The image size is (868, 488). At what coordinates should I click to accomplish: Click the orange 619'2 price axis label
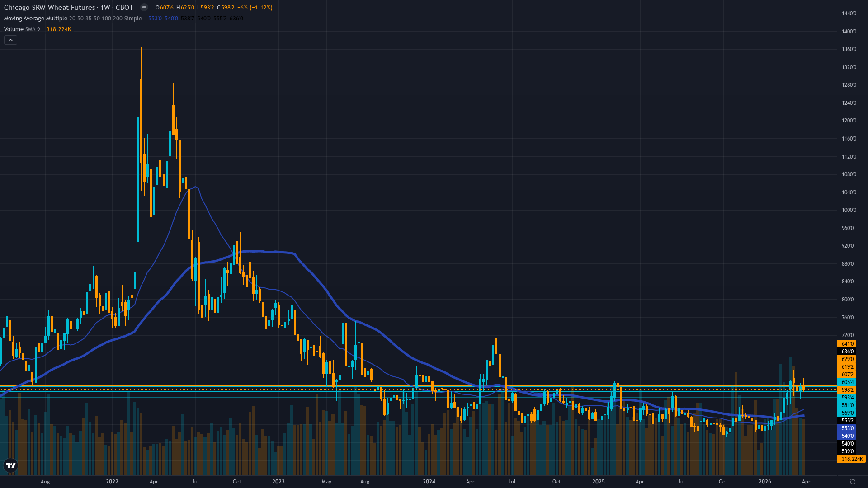click(847, 367)
